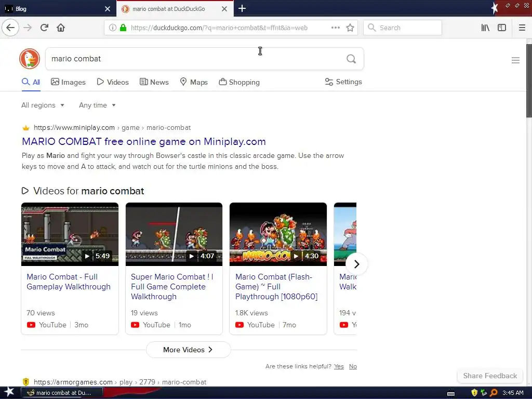Bookmark this page with the star
This screenshot has height=399, width=532.
[x=350, y=28]
